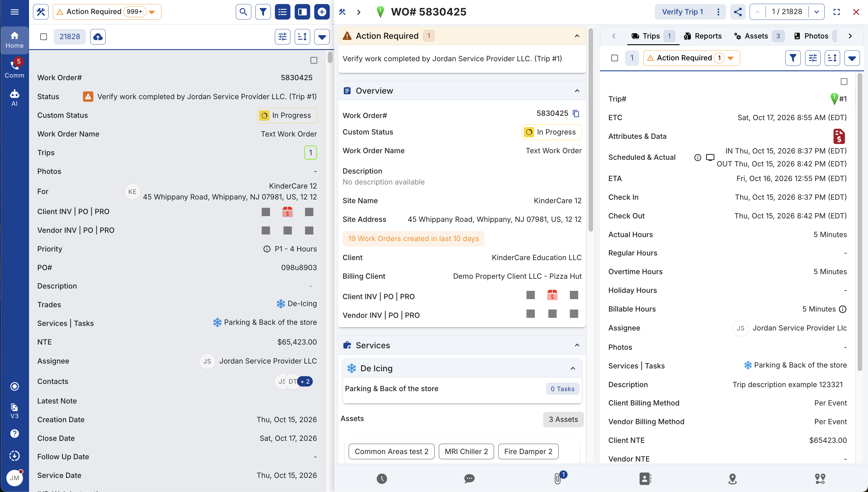Open attachments paperclip with 1 badge
This screenshot has height=492, width=868.
click(x=558, y=478)
